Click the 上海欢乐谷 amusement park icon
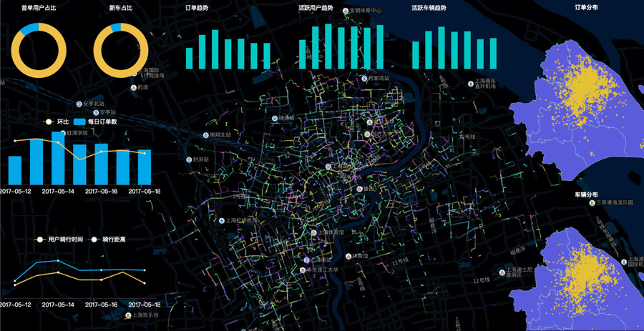The width and height of the screenshot is (644, 331). pos(128,315)
